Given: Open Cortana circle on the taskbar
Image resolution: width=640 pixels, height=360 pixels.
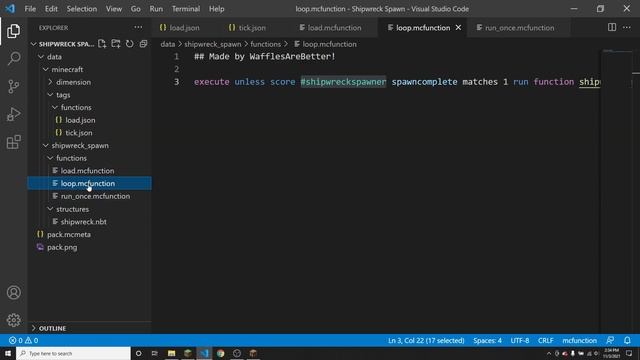Looking at the screenshot, I should pos(138,353).
